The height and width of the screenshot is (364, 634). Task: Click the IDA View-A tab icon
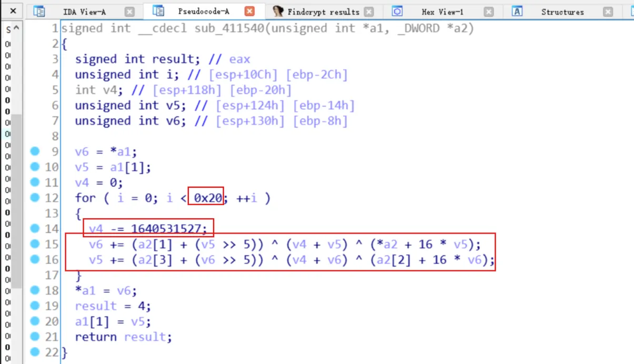coord(39,11)
